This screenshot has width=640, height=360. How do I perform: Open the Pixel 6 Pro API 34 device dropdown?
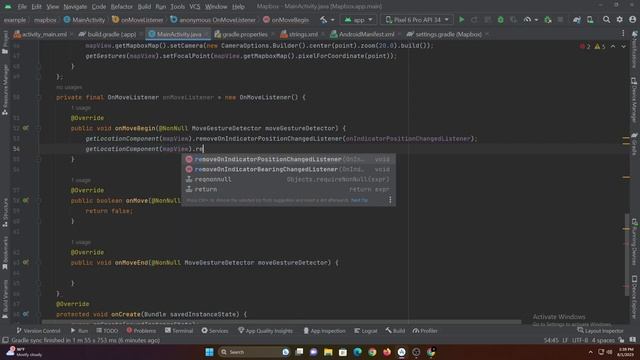[417, 20]
